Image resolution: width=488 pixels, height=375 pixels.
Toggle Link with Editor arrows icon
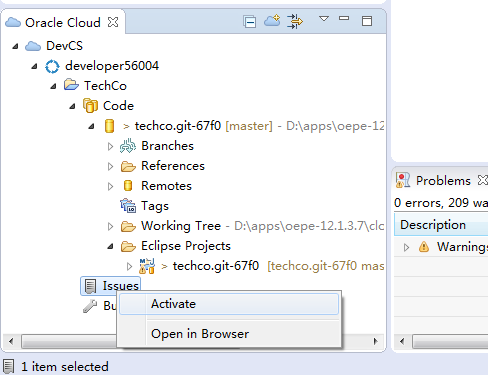[x=295, y=21]
